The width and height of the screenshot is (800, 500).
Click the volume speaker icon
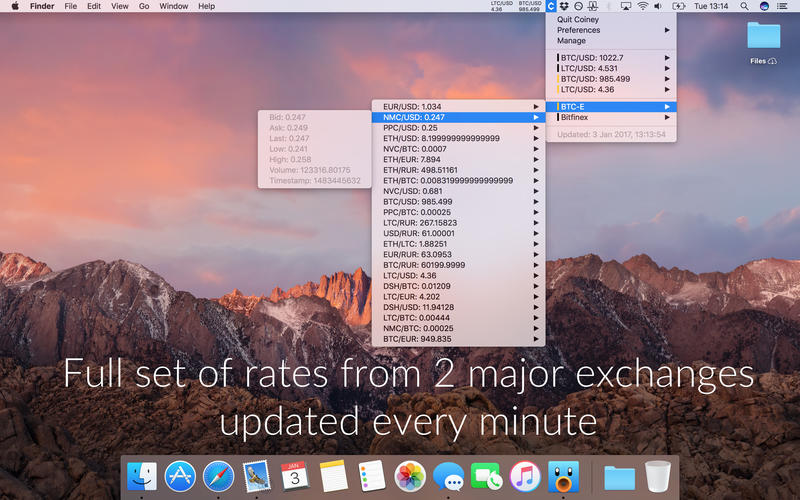(x=658, y=6)
